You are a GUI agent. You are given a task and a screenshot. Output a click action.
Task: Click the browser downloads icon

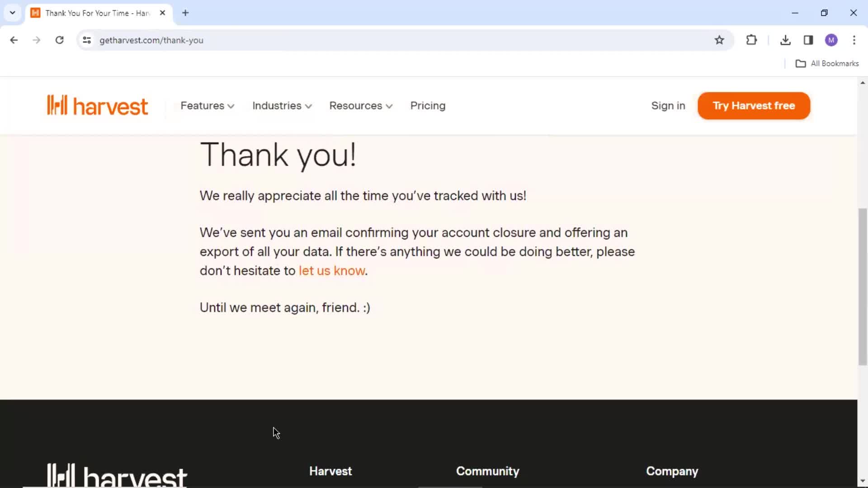click(x=786, y=40)
